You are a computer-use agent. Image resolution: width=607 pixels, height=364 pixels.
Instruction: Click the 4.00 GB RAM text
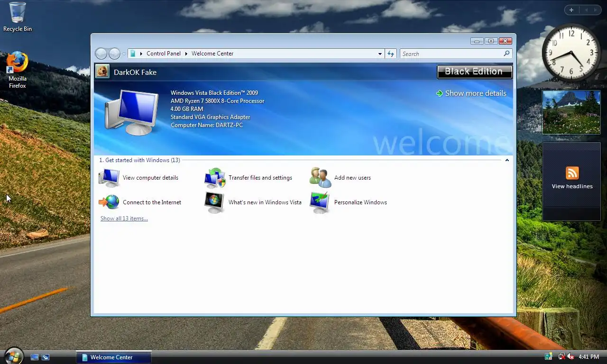(x=187, y=109)
